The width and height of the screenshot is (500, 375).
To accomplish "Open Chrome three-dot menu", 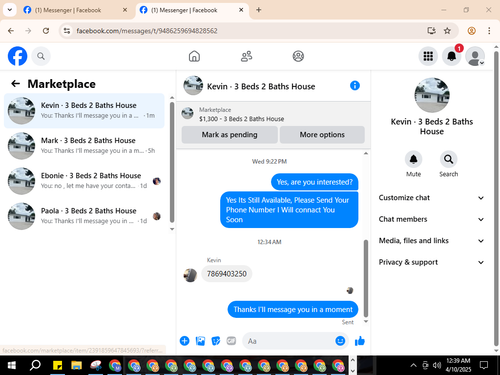I will (x=489, y=31).
